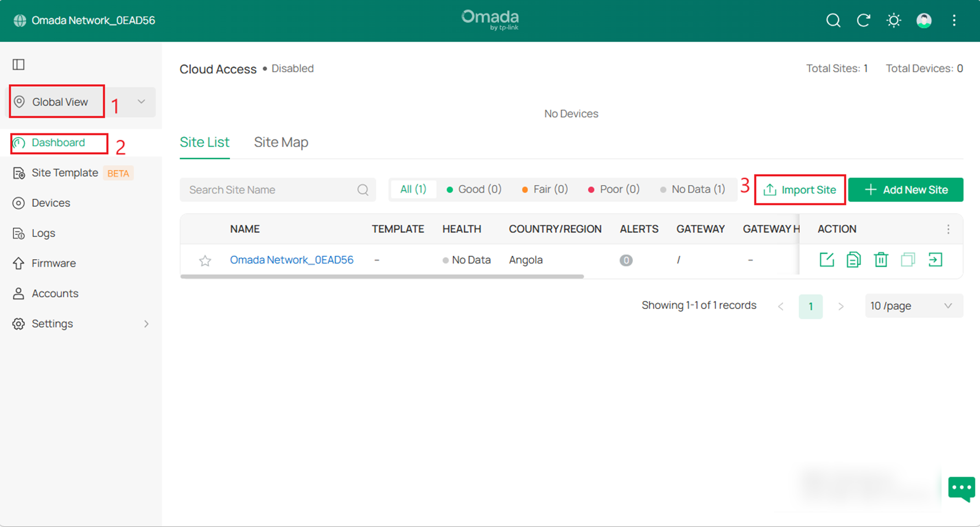Open Devices in the sidebar menu
The image size is (980, 527).
(51, 203)
